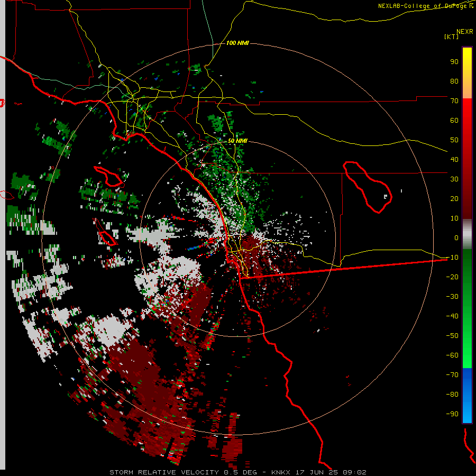Click the -20 value on the velocity scale
The height and width of the screenshot is (476, 476).
[452, 277]
